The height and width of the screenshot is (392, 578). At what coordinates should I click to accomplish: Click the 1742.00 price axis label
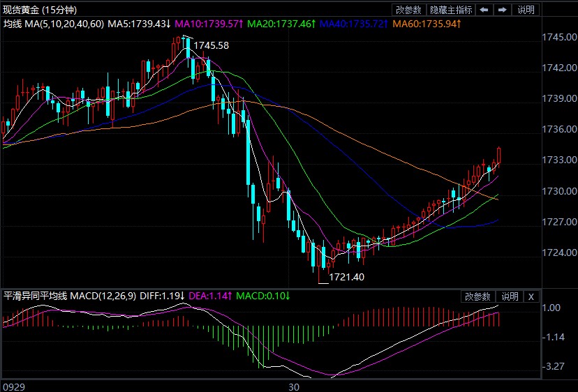(x=559, y=68)
